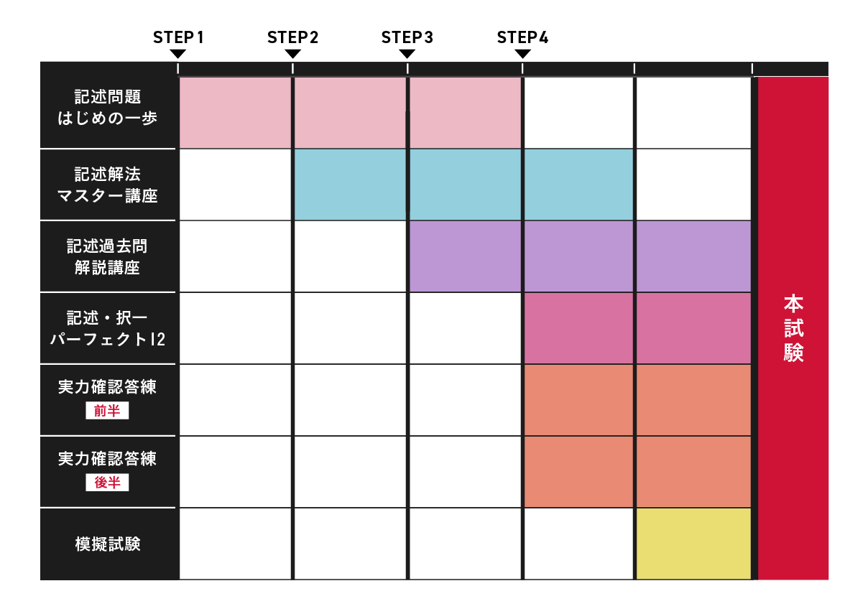Click the black triangle marker under STEP3

[x=407, y=55]
